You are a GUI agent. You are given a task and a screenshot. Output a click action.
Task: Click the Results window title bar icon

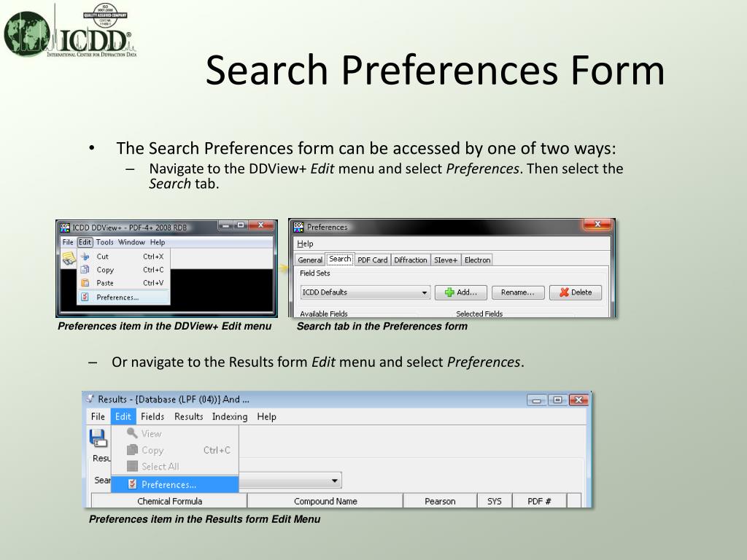[90, 399]
